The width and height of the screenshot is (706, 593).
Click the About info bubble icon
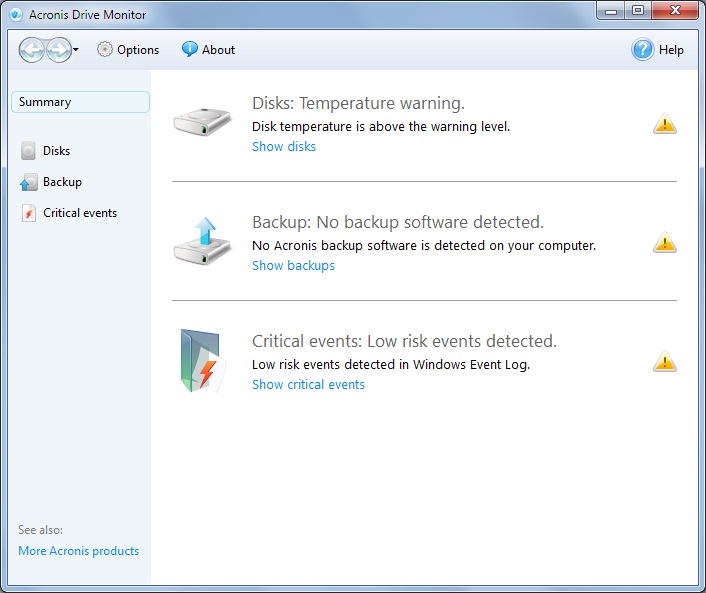point(190,49)
